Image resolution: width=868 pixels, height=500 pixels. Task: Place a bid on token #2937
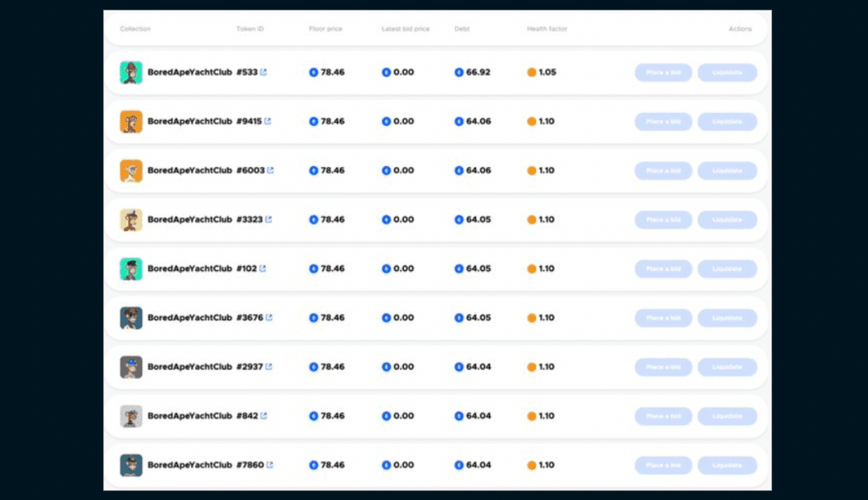(x=663, y=367)
